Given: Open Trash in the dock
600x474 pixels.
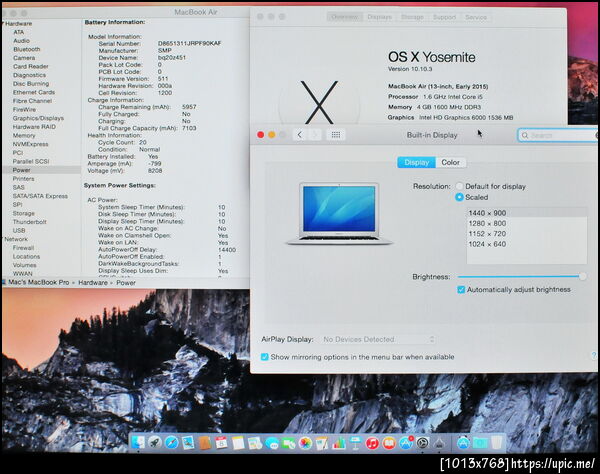Looking at the screenshot, I should pyautogui.click(x=497, y=443).
